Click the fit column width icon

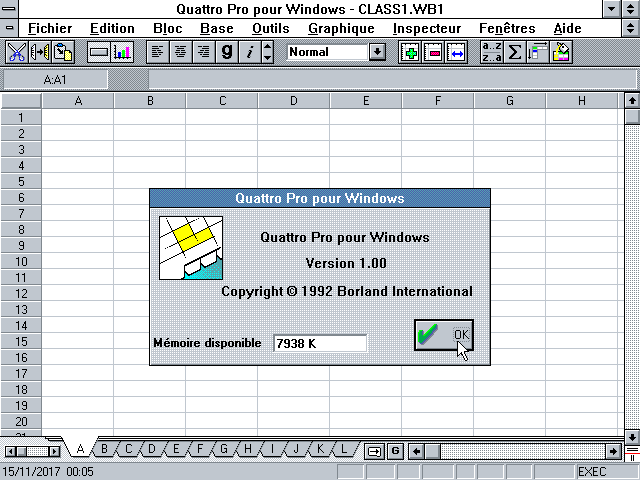[x=456, y=52]
